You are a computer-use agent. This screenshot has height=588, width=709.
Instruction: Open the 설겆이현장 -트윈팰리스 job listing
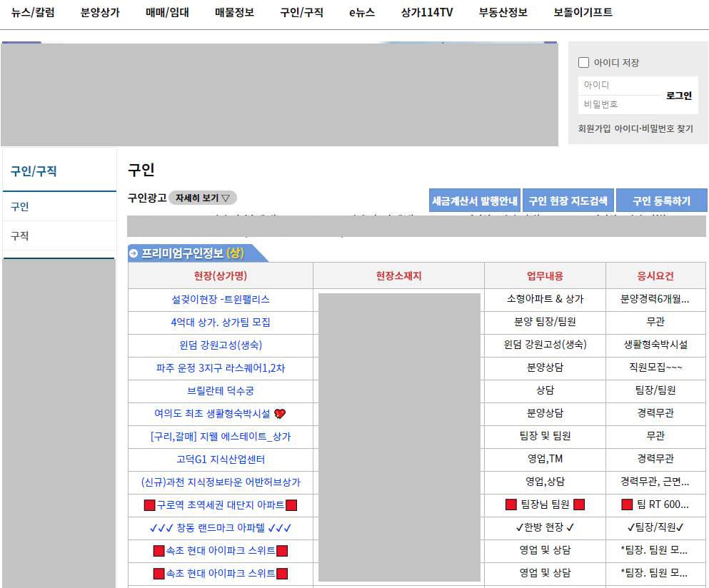(x=220, y=300)
